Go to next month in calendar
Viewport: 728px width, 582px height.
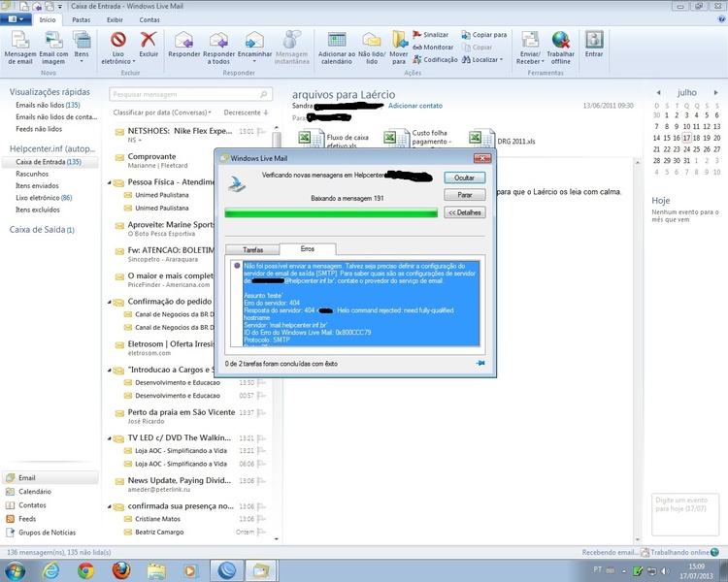click(715, 92)
